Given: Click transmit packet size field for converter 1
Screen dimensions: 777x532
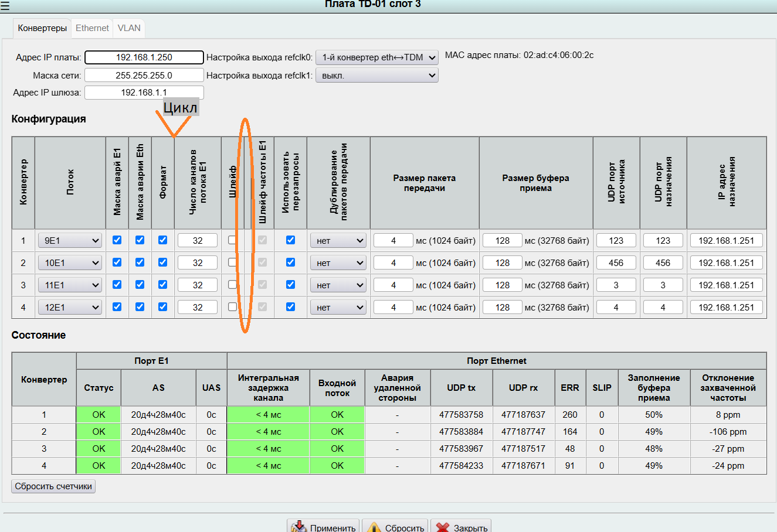Looking at the screenshot, I should pos(393,241).
